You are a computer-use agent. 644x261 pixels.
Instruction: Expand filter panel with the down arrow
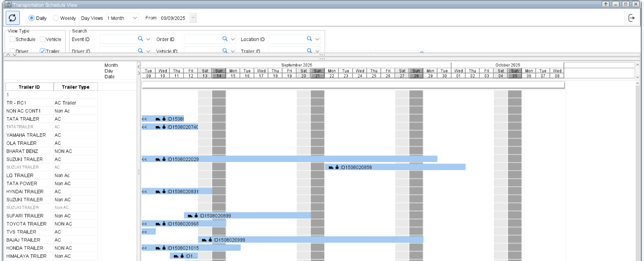tap(14, 55)
